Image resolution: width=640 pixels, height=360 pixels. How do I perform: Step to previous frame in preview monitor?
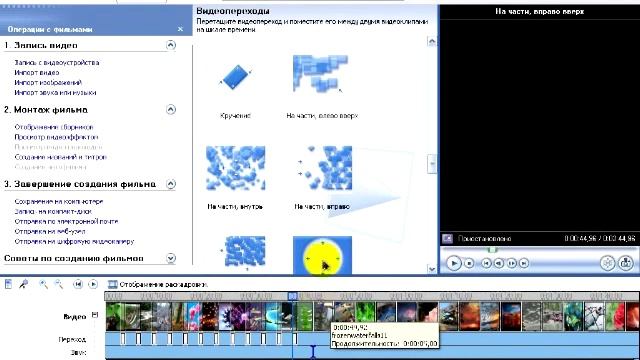pos(499,264)
